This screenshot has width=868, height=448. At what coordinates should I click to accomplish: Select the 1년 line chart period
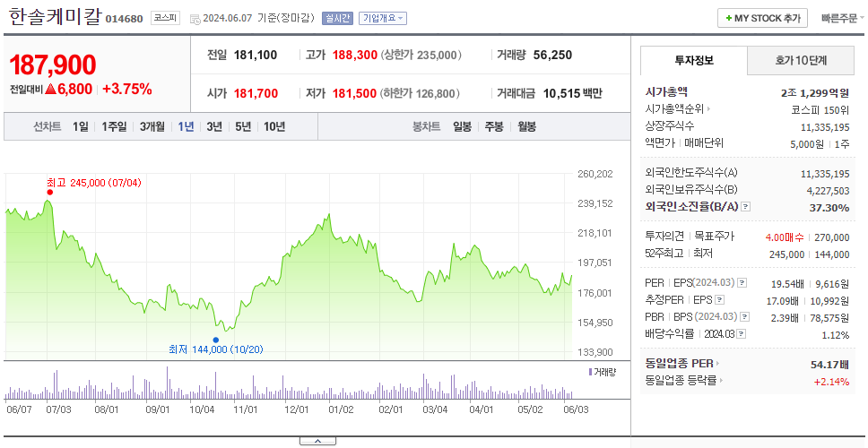[x=186, y=126]
